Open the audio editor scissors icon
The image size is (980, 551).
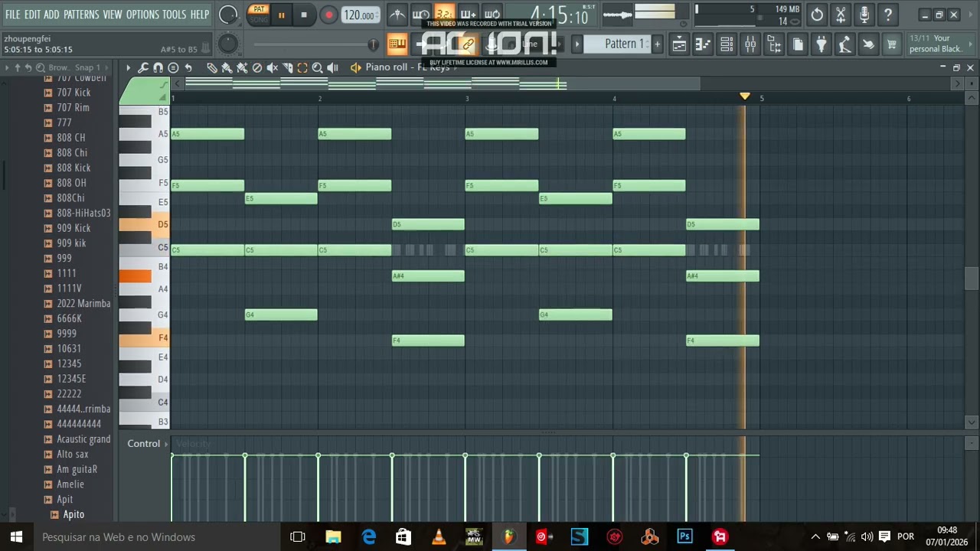click(841, 15)
